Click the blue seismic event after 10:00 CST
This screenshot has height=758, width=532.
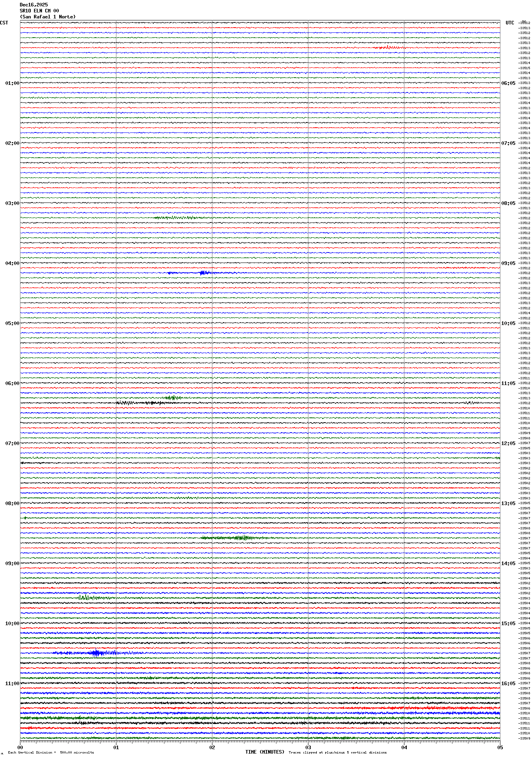[x=95, y=653]
